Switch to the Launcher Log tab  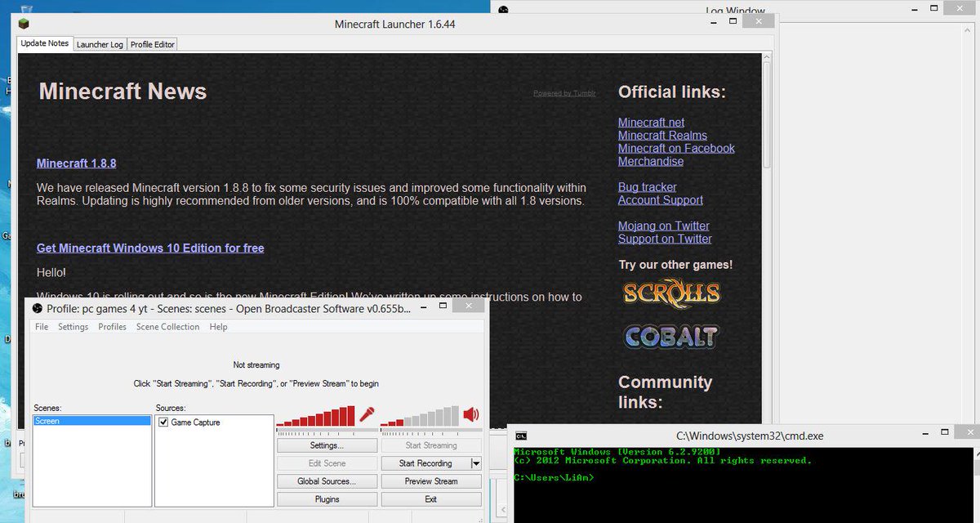(100, 44)
